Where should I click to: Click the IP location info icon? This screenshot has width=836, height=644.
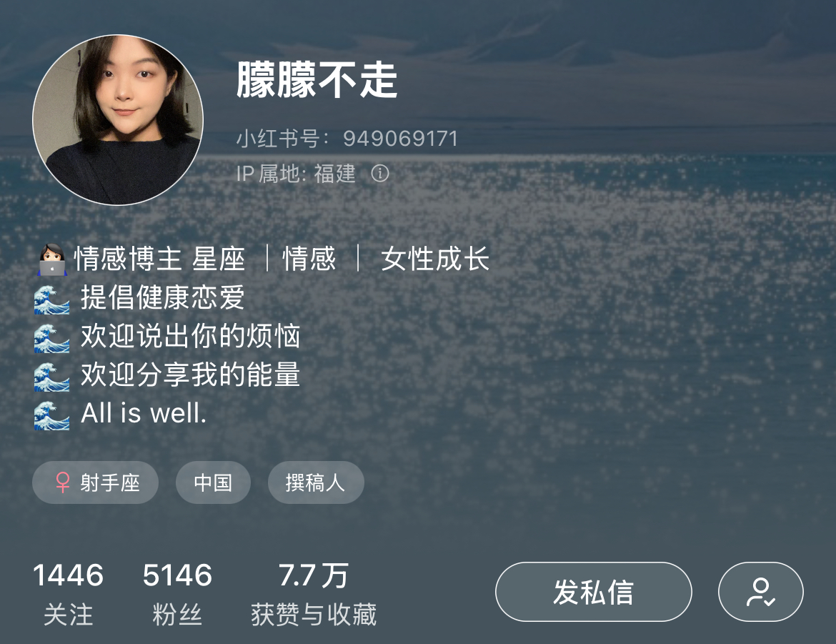click(x=379, y=174)
